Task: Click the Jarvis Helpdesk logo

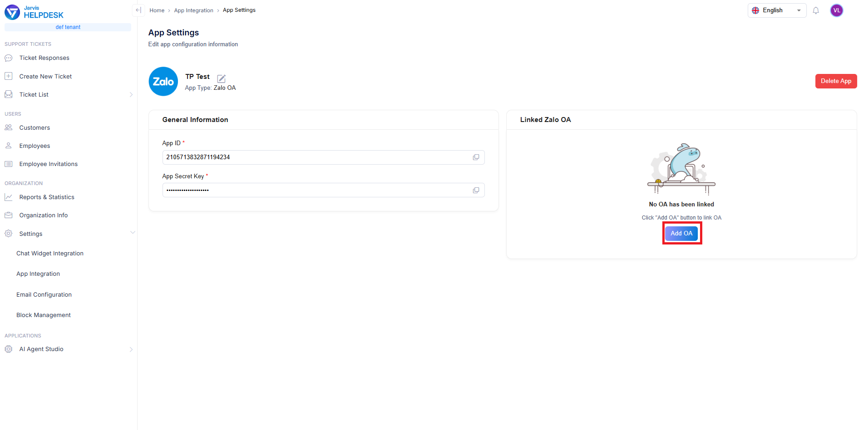Action: (x=34, y=12)
